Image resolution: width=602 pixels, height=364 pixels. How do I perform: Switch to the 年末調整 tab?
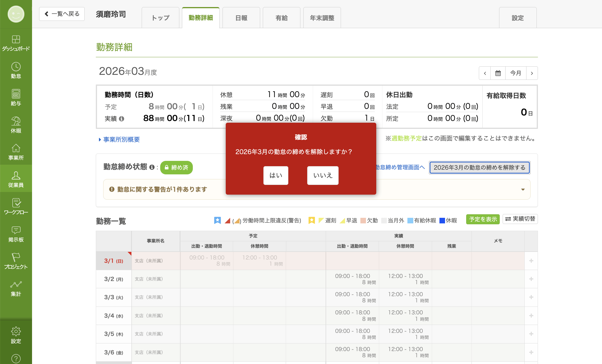coord(322,18)
